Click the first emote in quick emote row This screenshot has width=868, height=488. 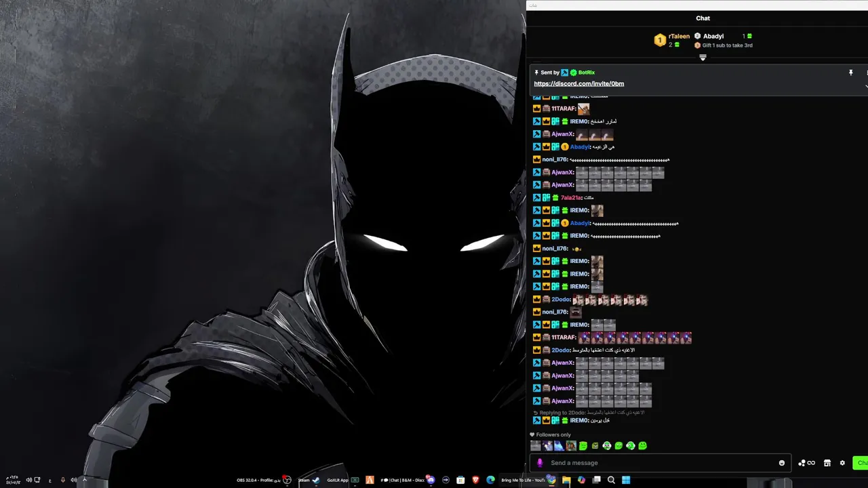(x=536, y=446)
